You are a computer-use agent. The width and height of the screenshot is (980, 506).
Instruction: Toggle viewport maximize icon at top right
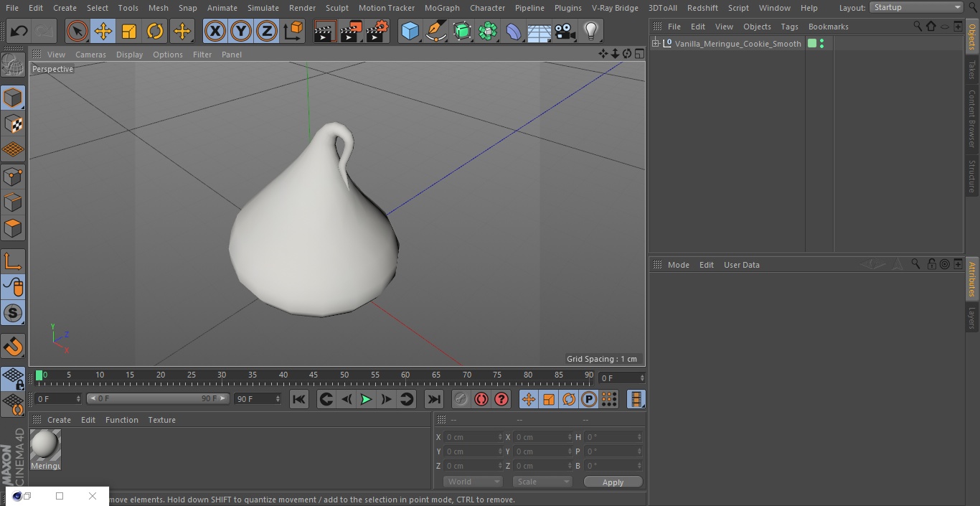[x=639, y=54]
